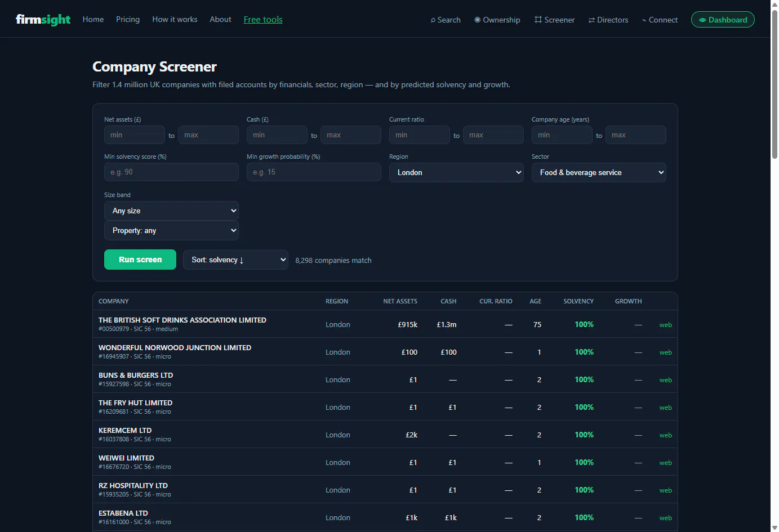Click web link for WEIWEI LIMITED
This screenshot has width=779, height=532.
(x=665, y=463)
